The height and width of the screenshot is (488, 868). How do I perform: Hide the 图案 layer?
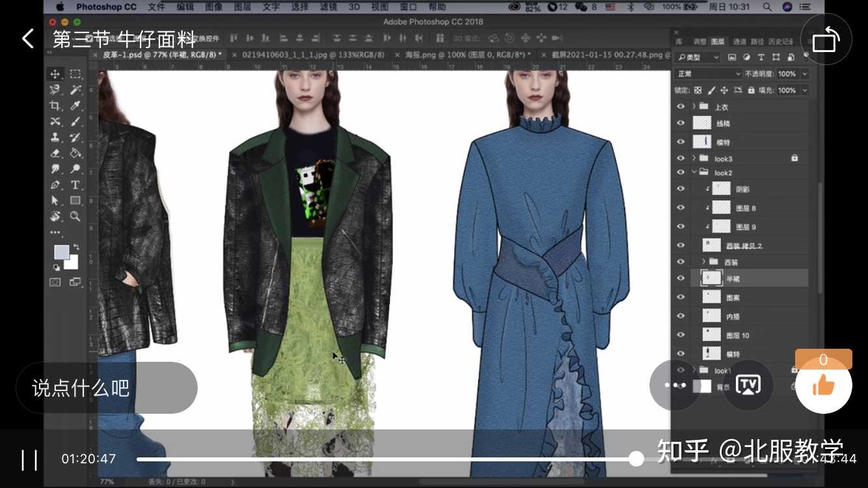[681, 297]
